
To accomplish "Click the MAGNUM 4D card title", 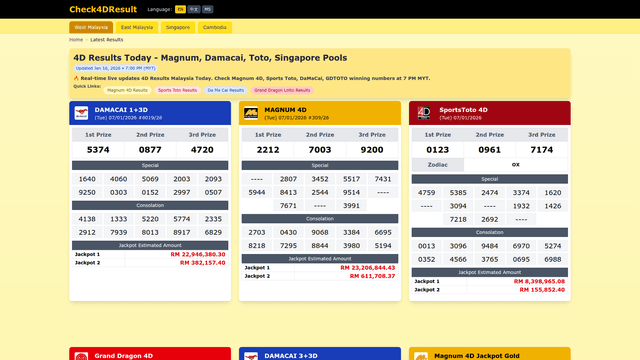I will click(285, 110).
